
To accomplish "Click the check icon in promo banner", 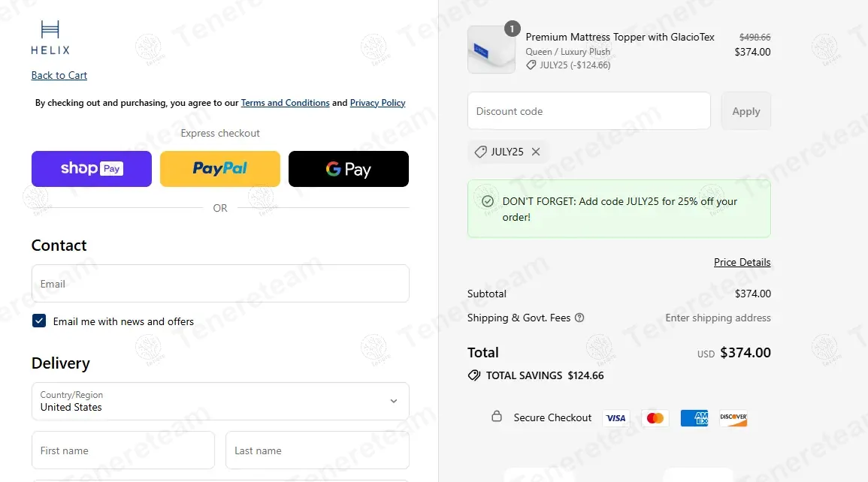I will (x=488, y=201).
